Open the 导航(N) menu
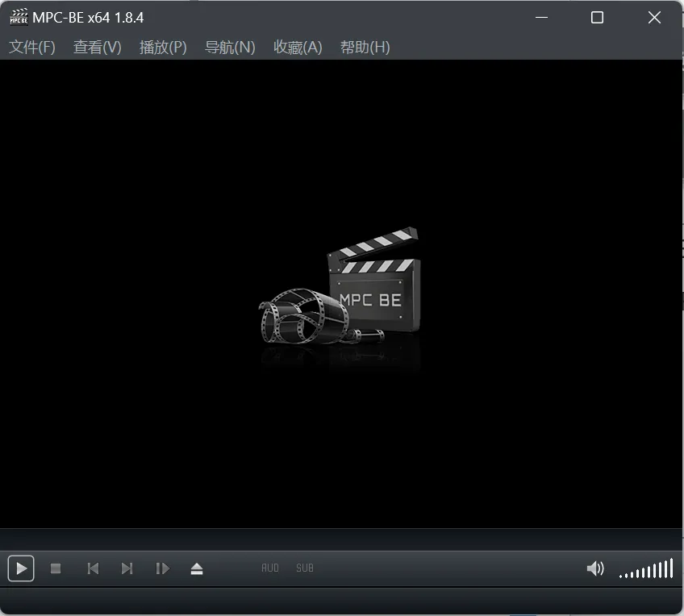 tap(230, 48)
